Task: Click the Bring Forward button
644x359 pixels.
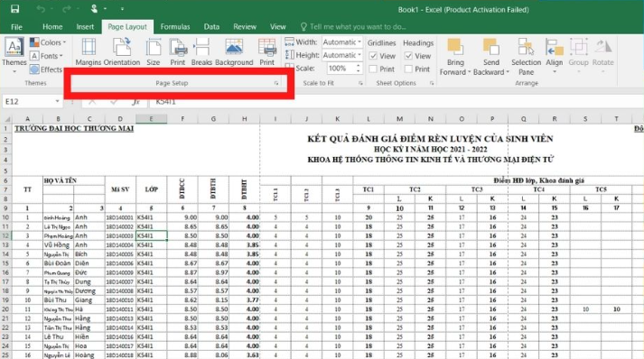Action: 455,57
